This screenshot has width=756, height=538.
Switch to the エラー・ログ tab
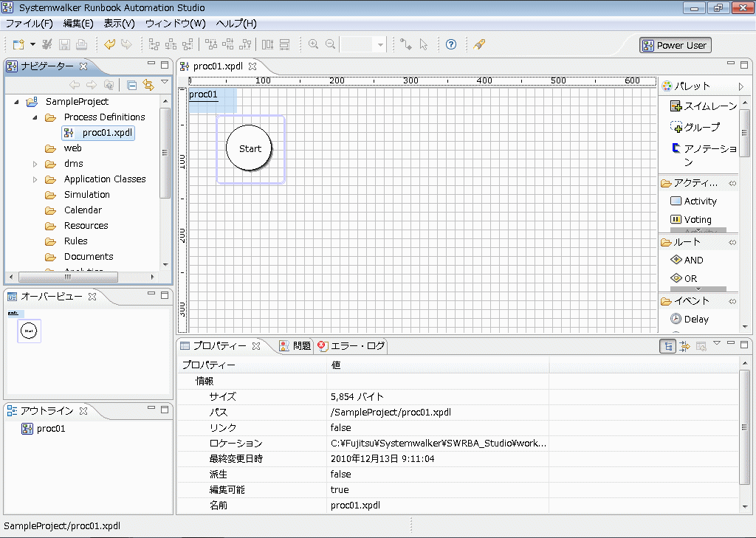pos(351,345)
